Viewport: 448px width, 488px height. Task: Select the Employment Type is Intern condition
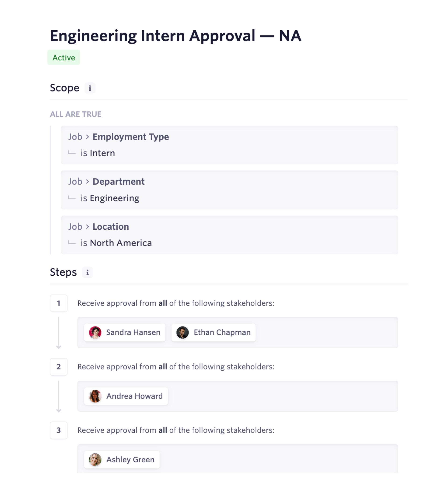[x=229, y=145]
